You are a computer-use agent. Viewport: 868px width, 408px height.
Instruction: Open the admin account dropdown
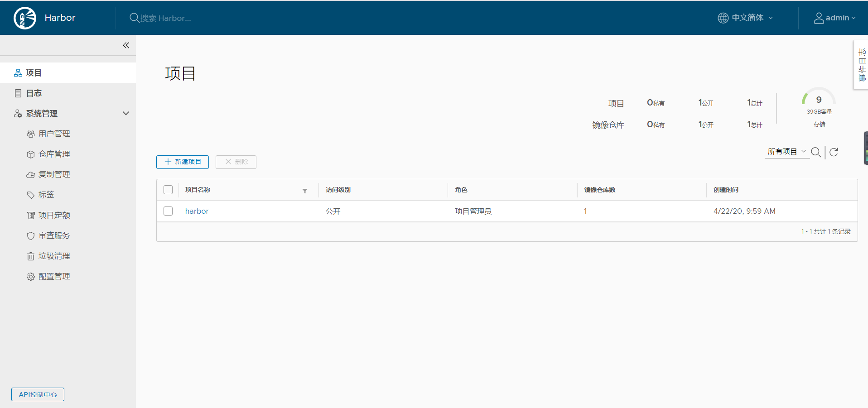[835, 18]
